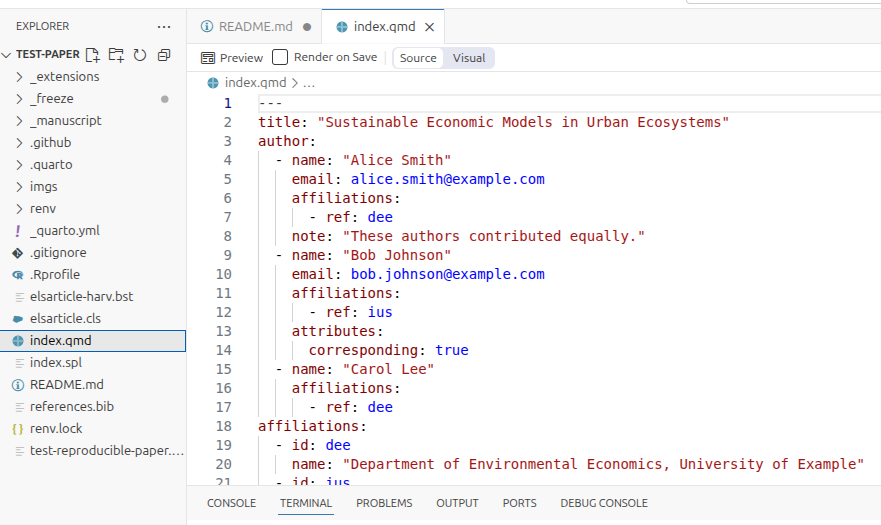Refresh the Explorer file tree
This screenshot has height=525, width=881.
pyautogui.click(x=140, y=55)
